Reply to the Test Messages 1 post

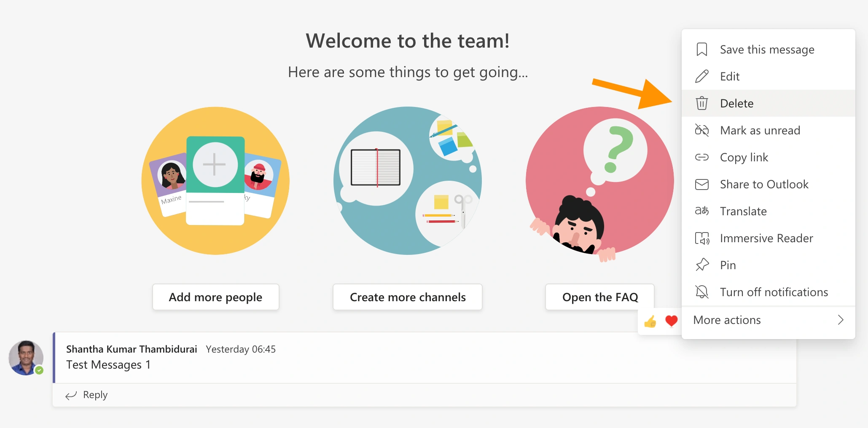[87, 395]
